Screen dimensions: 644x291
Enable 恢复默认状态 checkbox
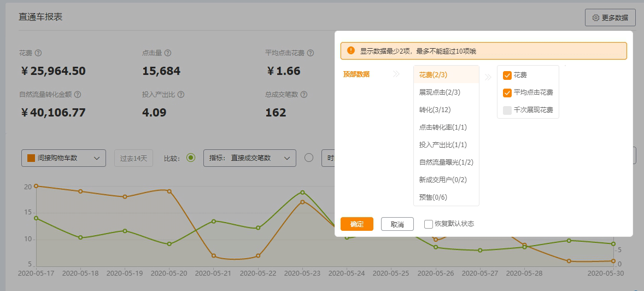tap(429, 224)
